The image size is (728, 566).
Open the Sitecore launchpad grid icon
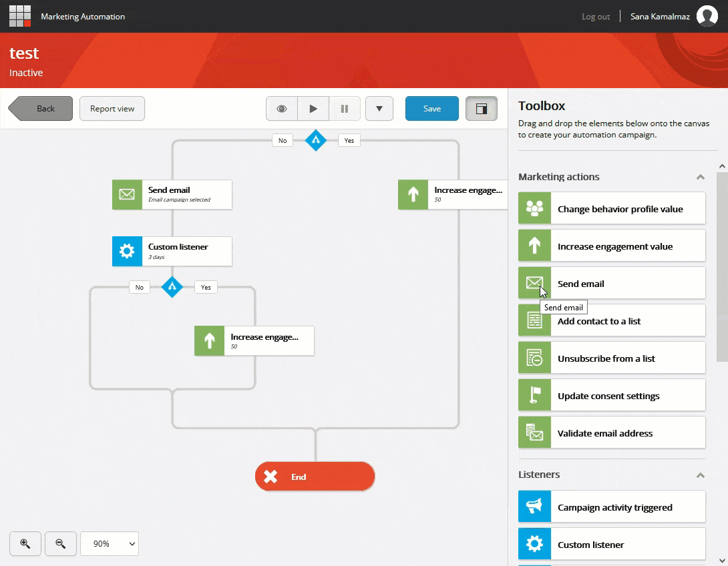coord(20,16)
